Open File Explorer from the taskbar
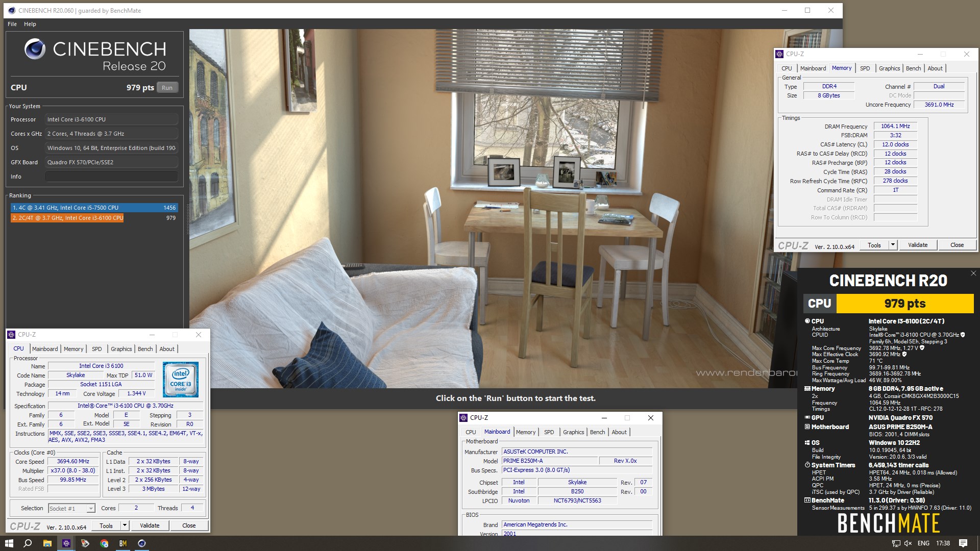The height and width of the screenshot is (551, 980). coord(47,543)
